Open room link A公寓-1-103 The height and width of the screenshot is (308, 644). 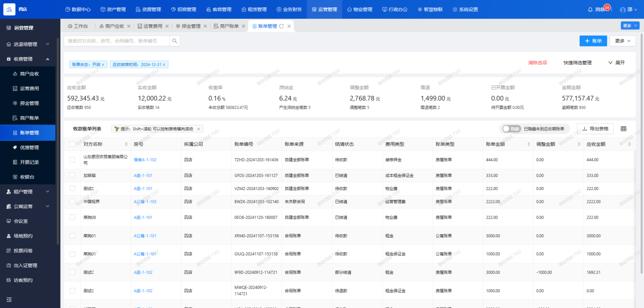145,202
